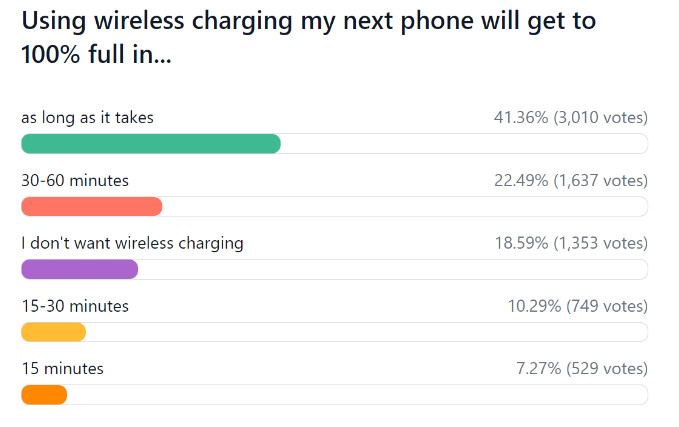This screenshot has width=679, height=427.
Task: Click the green progress bar fill
Action: (x=151, y=144)
